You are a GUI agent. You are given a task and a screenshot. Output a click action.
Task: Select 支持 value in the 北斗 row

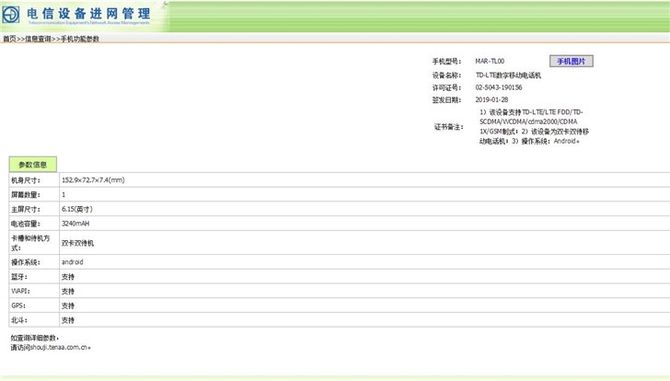click(x=68, y=320)
